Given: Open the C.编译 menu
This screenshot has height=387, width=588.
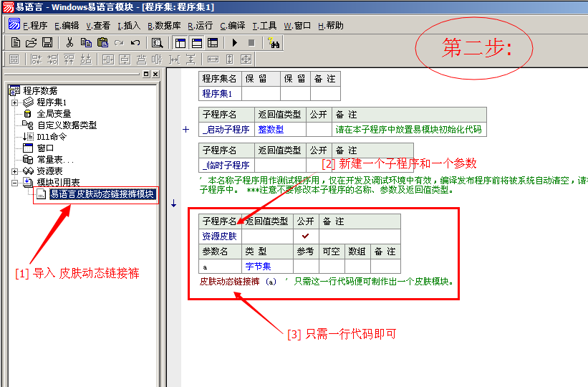Looking at the screenshot, I should pyautogui.click(x=233, y=26).
